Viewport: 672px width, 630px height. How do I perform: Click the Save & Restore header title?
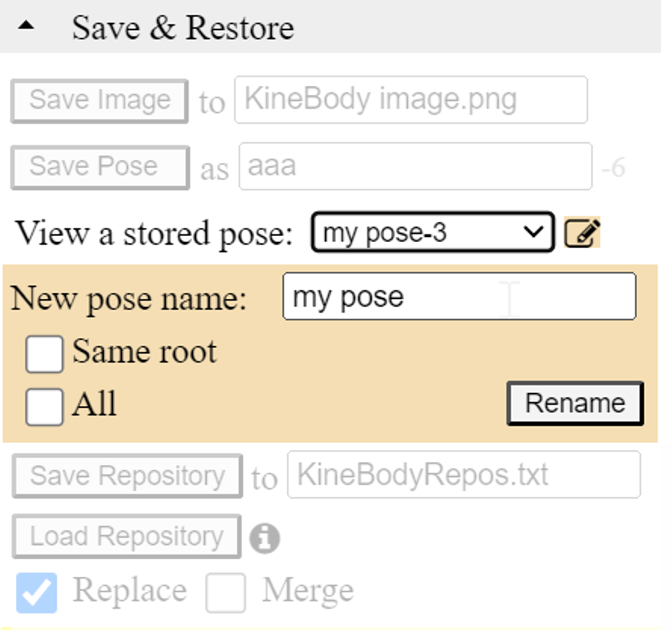(183, 28)
